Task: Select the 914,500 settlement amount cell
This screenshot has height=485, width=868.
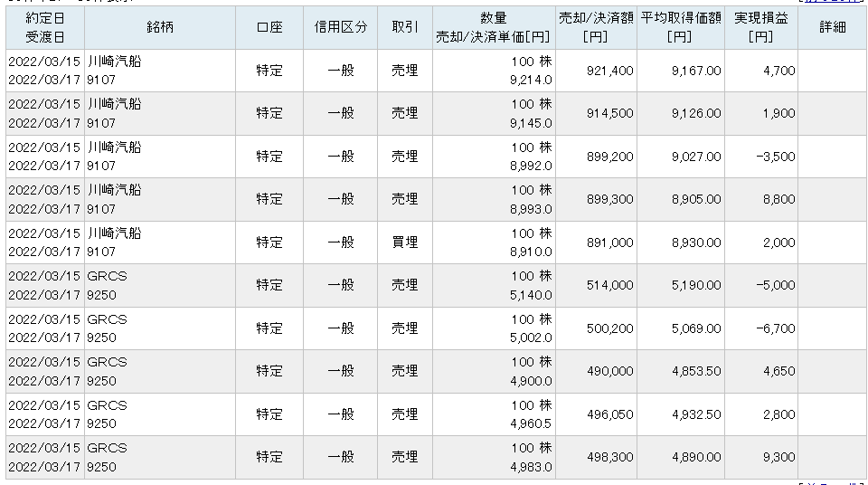Action: (596, 114)
